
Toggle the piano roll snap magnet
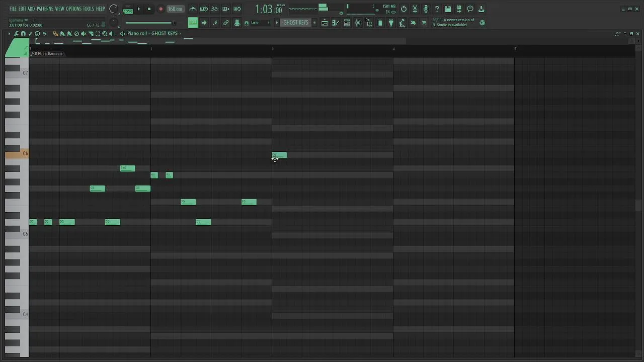click(23, 34)
